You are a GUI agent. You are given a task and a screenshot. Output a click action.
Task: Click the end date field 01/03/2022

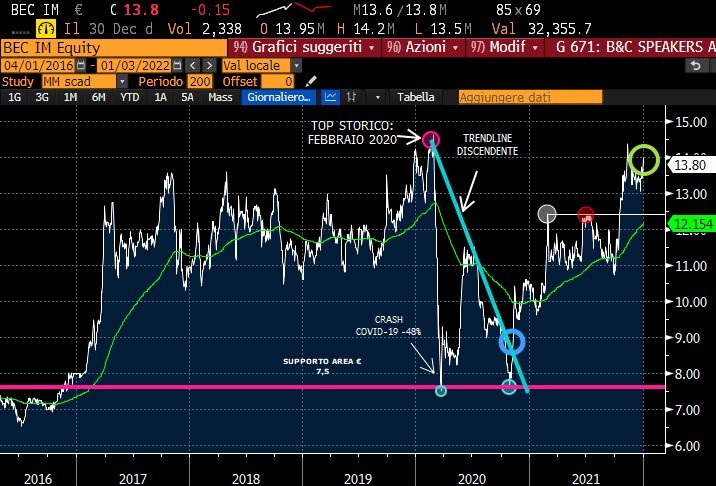point(135,65)
